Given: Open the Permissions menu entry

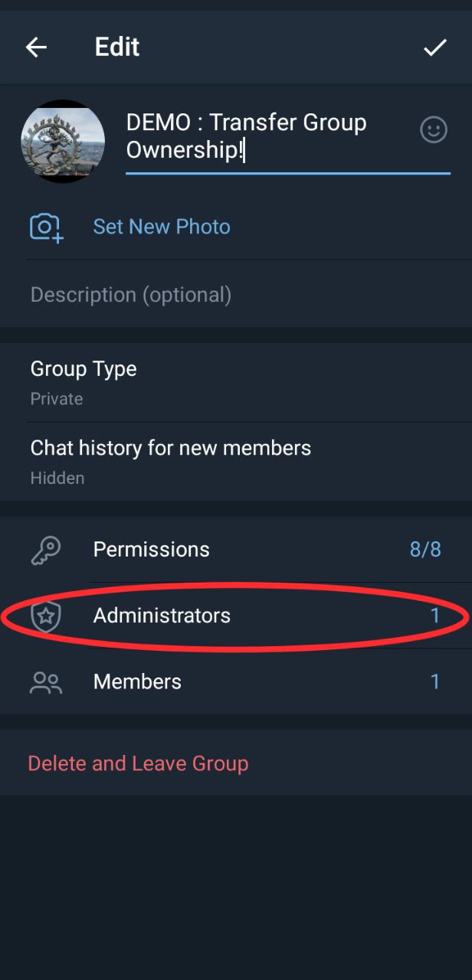Looking at the screenshot, I should [152, 550].
